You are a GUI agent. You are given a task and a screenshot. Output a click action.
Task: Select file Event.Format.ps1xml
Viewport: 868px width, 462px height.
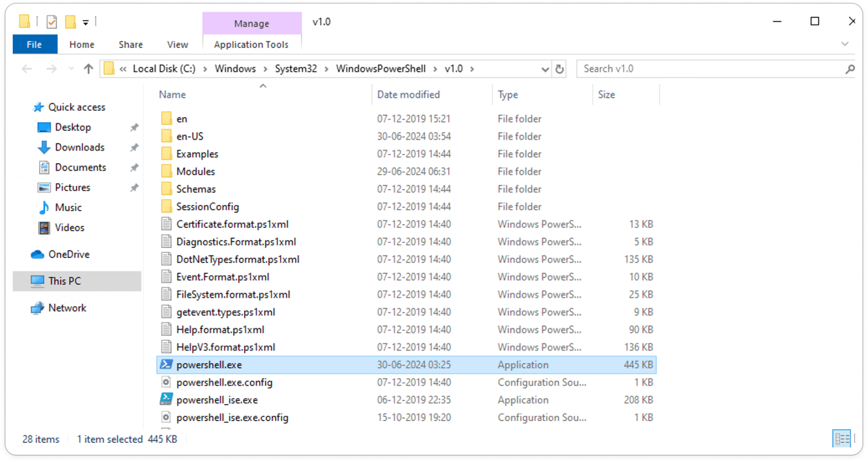(x=223, y=277)
